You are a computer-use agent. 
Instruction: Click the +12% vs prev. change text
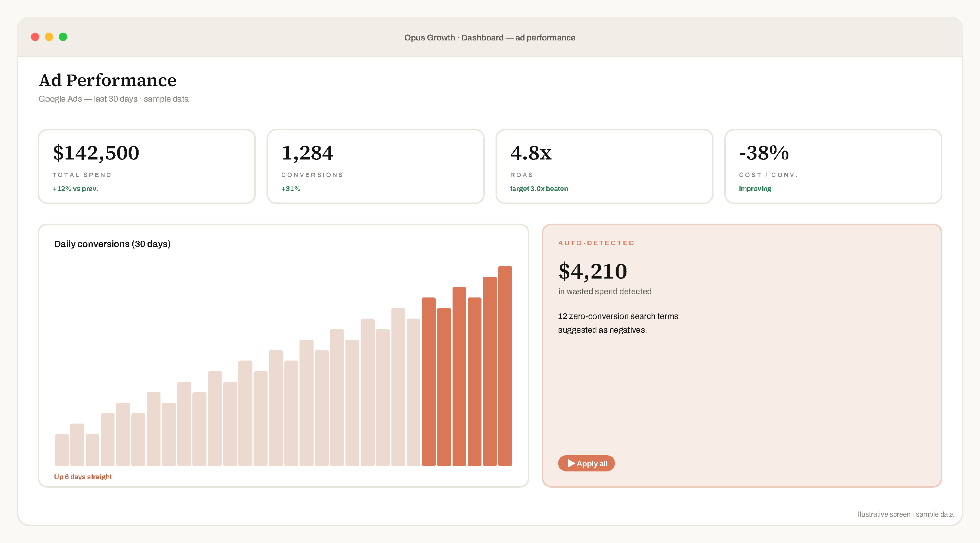(75, 188)
